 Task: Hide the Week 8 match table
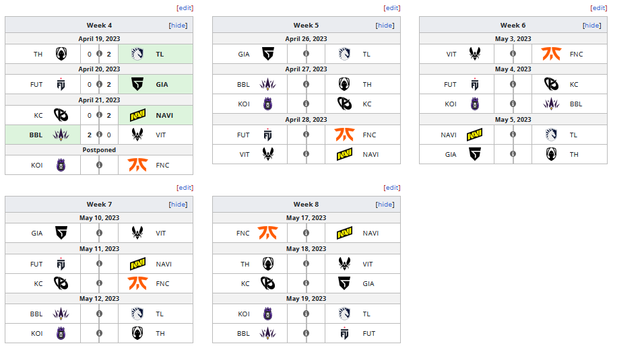pos(385,204)
